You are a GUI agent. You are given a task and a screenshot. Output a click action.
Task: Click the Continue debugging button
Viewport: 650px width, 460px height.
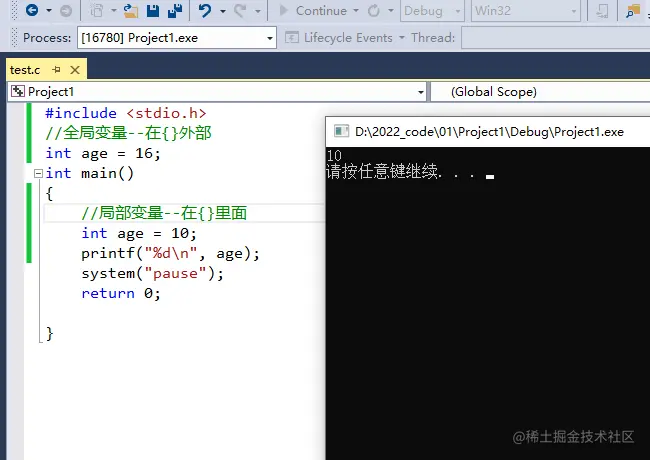313,11
